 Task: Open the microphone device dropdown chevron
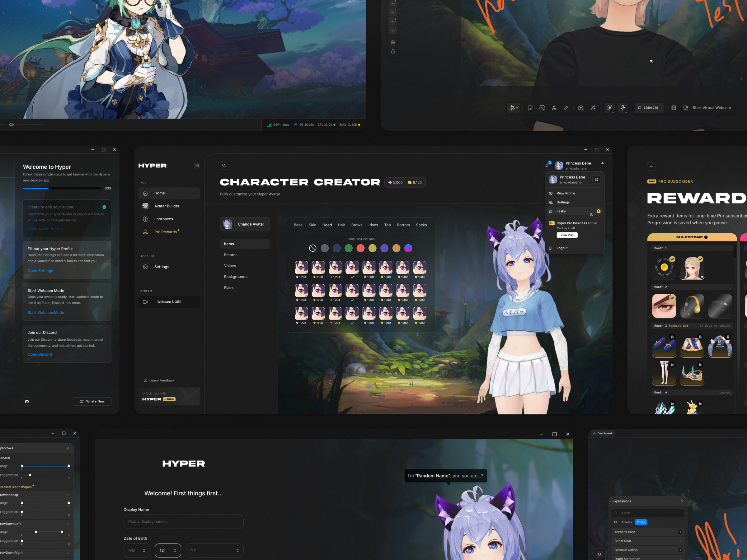coord(627,112)
